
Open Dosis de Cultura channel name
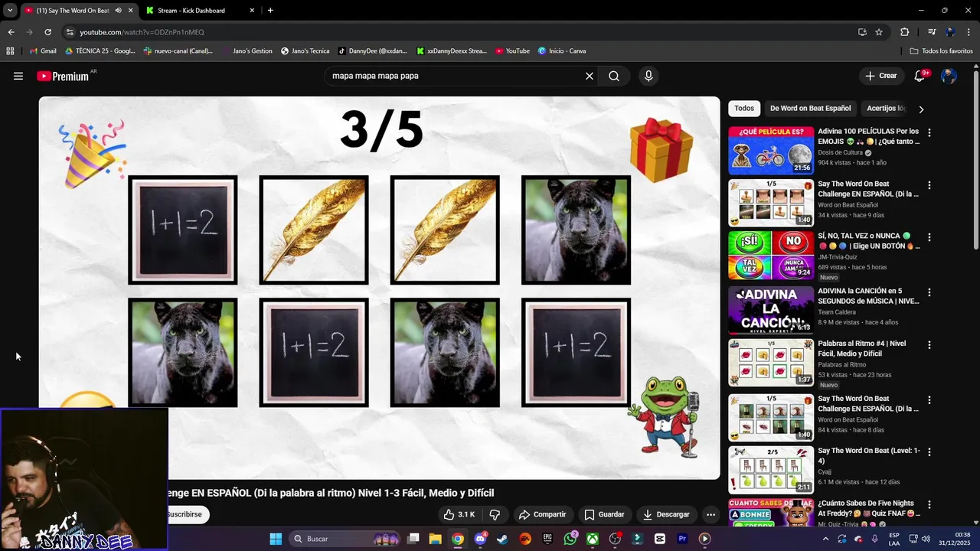pyautogui.click(x=841, y=152)
